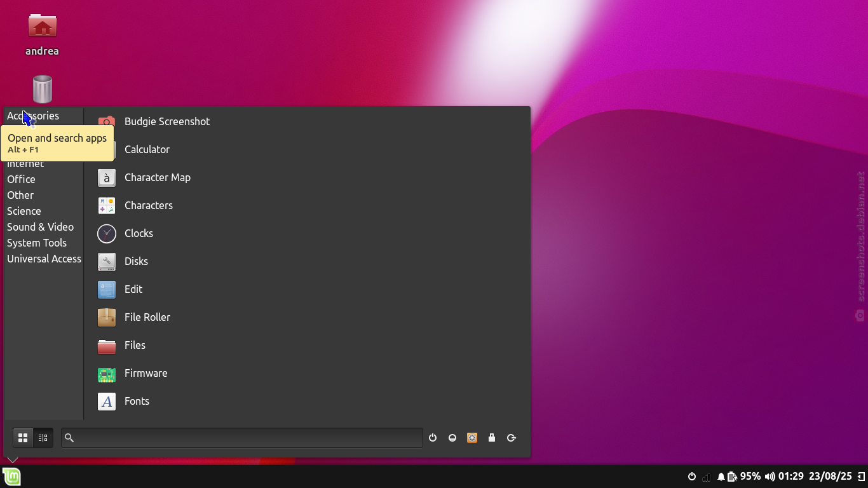Select the Other category
This screenshot has width=868, height=488.
pos(43,195)
